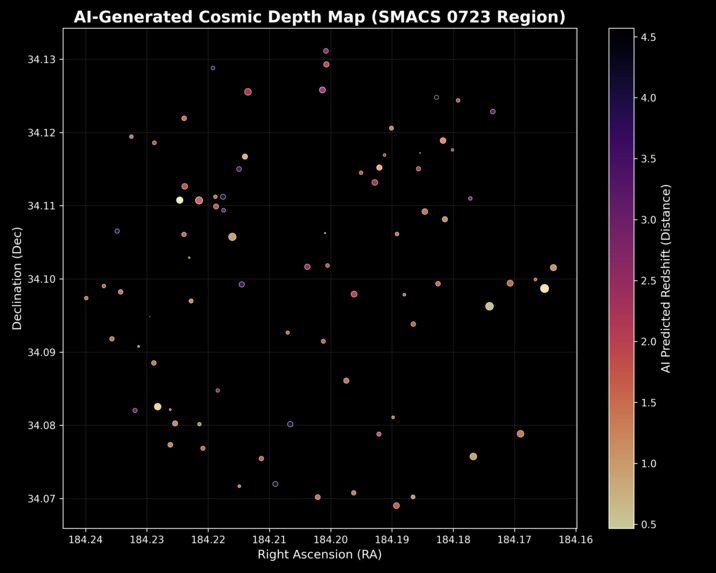The image size is (716, 573).
Task: Click colorbar tick label 2.0
Action: coord(648,342)
